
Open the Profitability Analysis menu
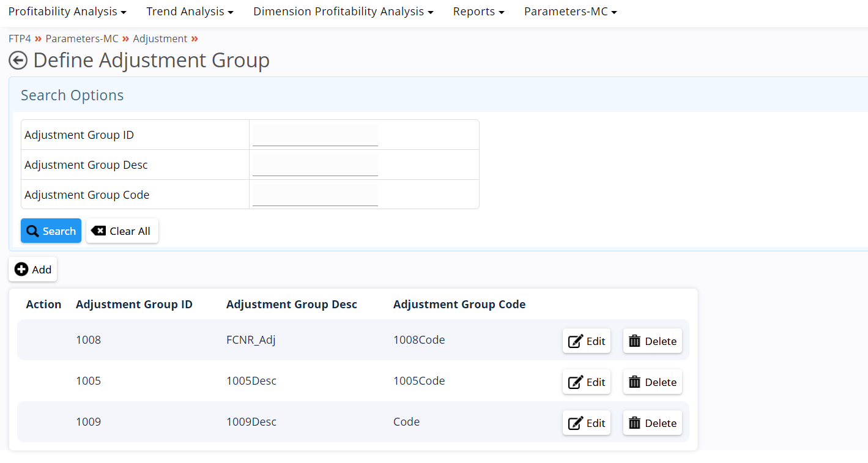click(x=67, y=12)
